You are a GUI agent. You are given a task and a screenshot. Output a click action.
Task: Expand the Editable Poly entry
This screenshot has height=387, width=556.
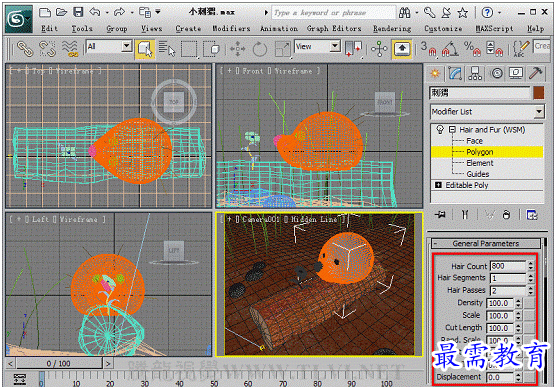click(x=438, y=185)
